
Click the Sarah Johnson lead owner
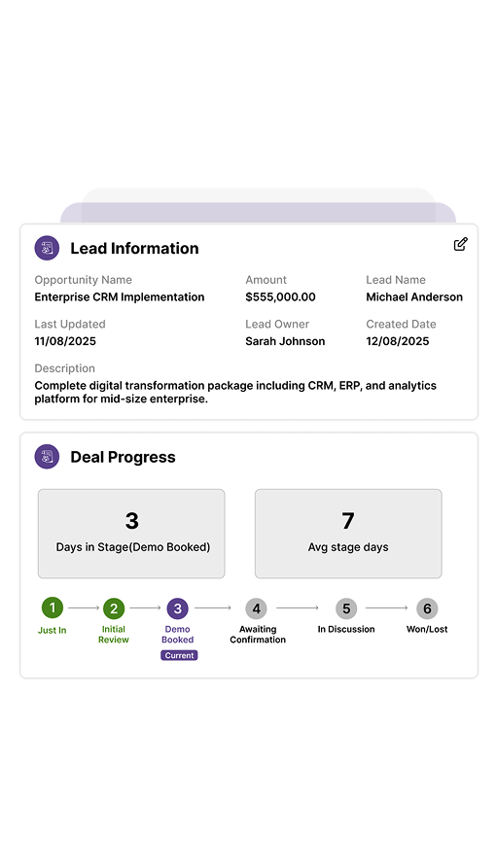[285, 341]
